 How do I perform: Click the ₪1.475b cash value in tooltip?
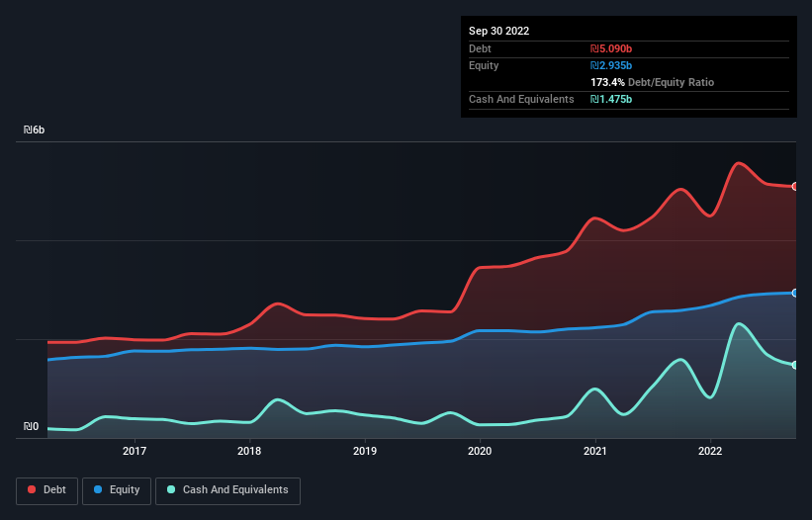pyautogui.click(x=611, y=99)
